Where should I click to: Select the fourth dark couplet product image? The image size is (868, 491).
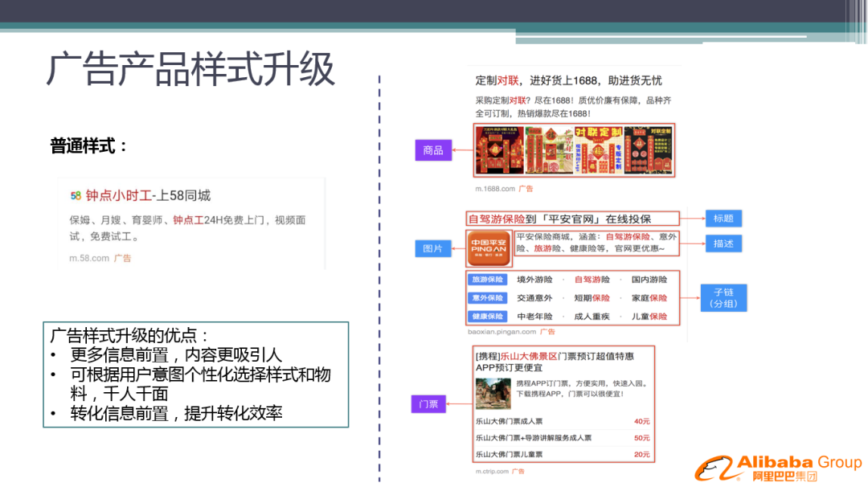click(x=649, y=150)
